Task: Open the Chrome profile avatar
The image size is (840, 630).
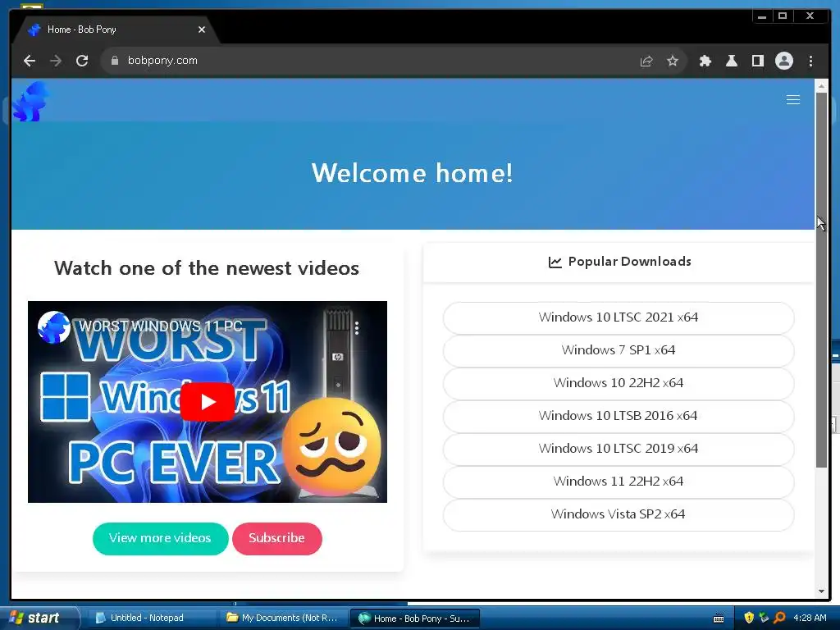Action: [x=784, y=61]
